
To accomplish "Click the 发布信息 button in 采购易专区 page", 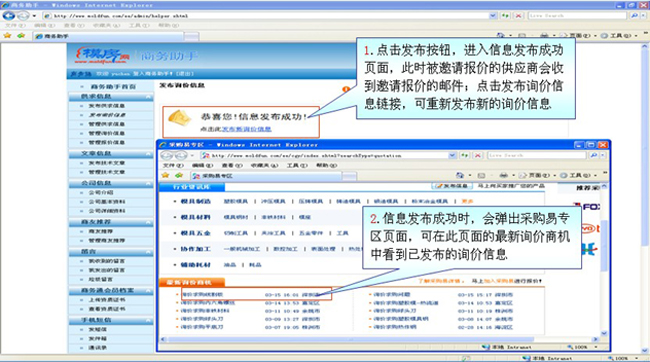I will coord(452,186).
